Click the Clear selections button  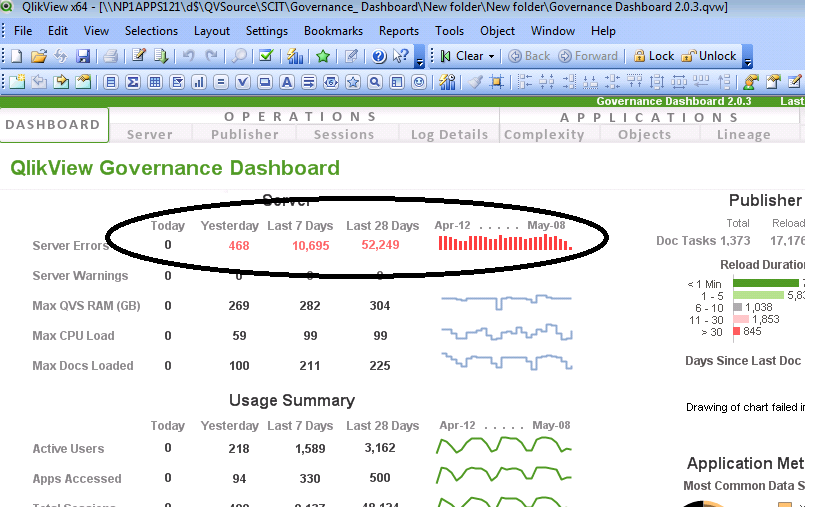point(462,56)
